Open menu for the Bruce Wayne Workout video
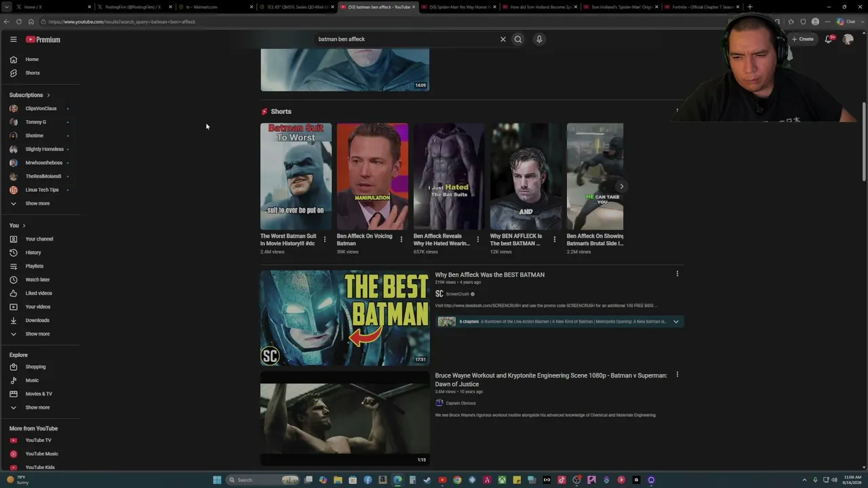Viewport: 868px width, 488px height. point(677,375)
